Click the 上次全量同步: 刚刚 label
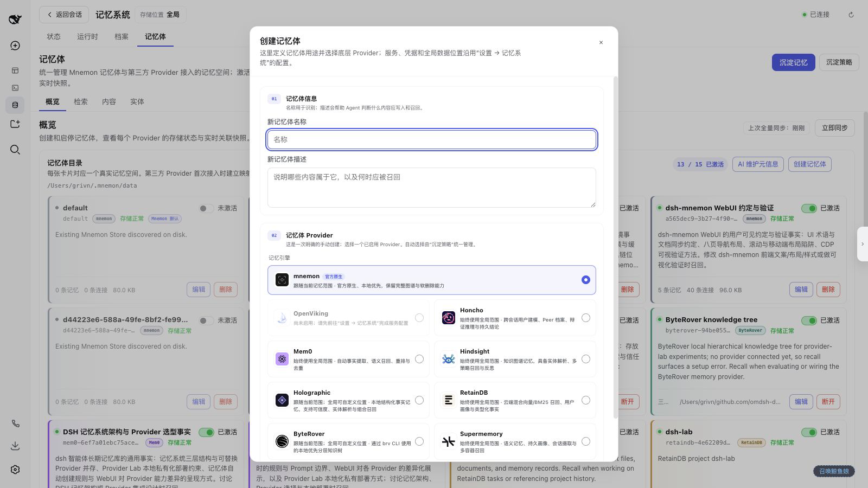The image size is (868, 488). pos(776,128)
